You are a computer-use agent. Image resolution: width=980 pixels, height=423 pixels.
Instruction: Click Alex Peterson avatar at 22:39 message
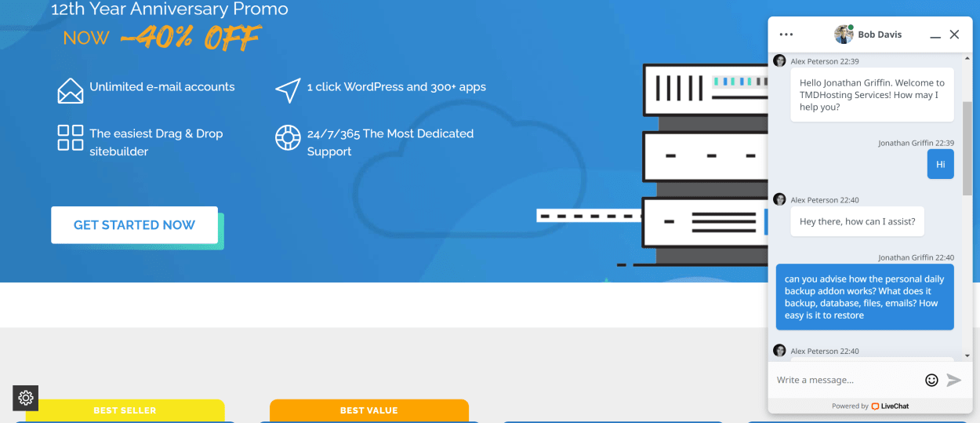pyautogui.click(x=779, y=61)
